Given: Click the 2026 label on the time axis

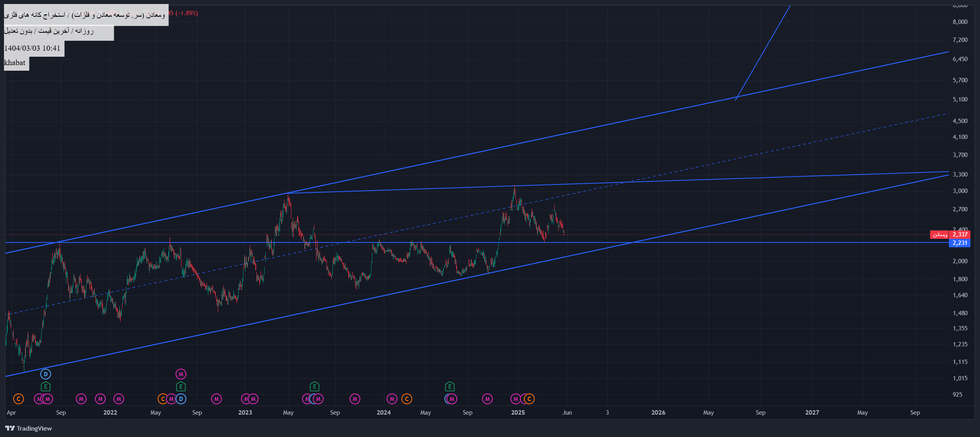Looking at the screenshot, I should (x=658, y=413).
